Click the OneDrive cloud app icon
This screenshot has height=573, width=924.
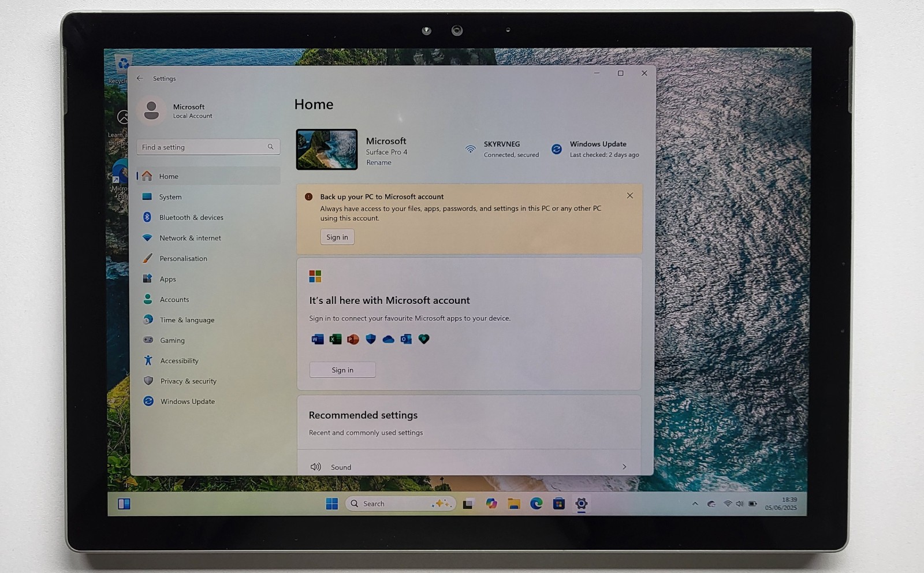tap(388, 339)
